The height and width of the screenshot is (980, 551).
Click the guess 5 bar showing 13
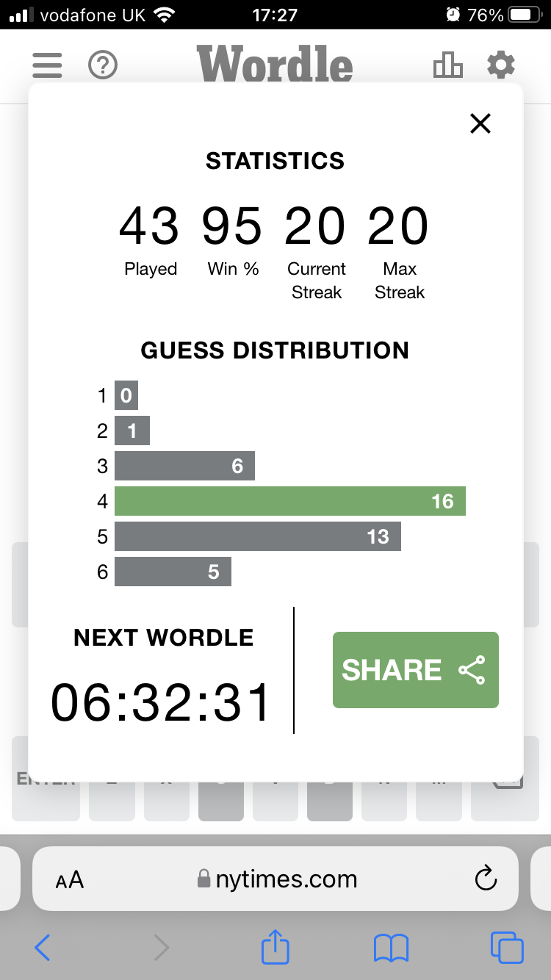pos(257,536)
